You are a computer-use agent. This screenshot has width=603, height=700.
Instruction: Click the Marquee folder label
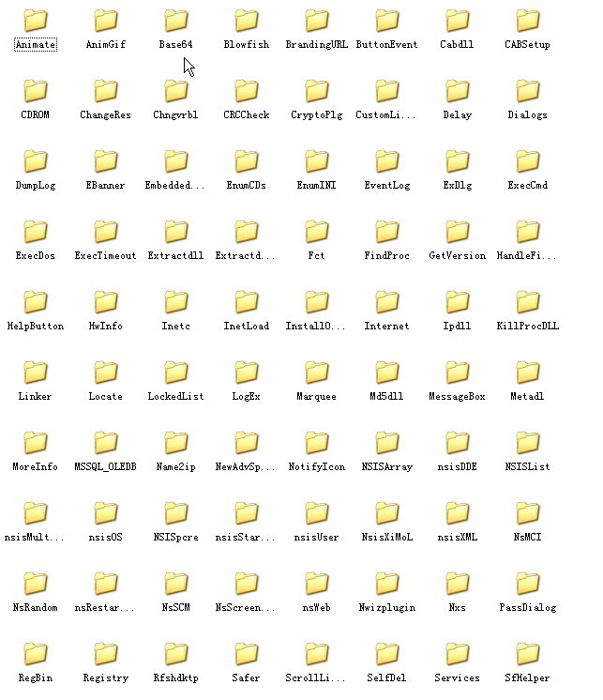[x=317, y=397]
